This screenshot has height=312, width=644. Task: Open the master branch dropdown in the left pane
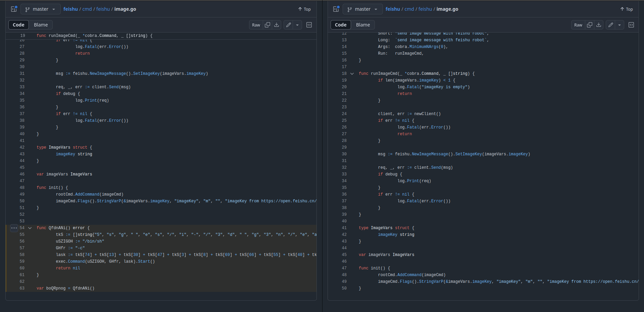click(40, 9)
